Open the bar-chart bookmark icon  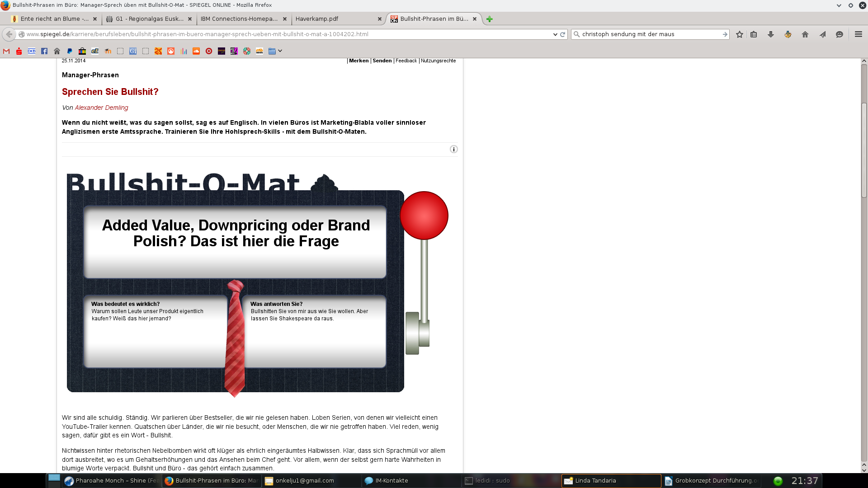[x=184, y=51]
